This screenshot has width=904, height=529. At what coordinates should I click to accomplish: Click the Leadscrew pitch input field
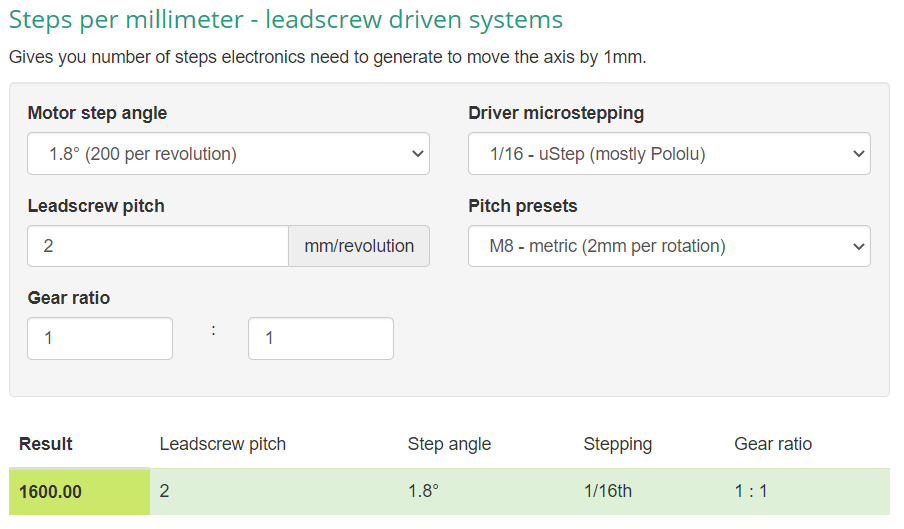(158, 246)
